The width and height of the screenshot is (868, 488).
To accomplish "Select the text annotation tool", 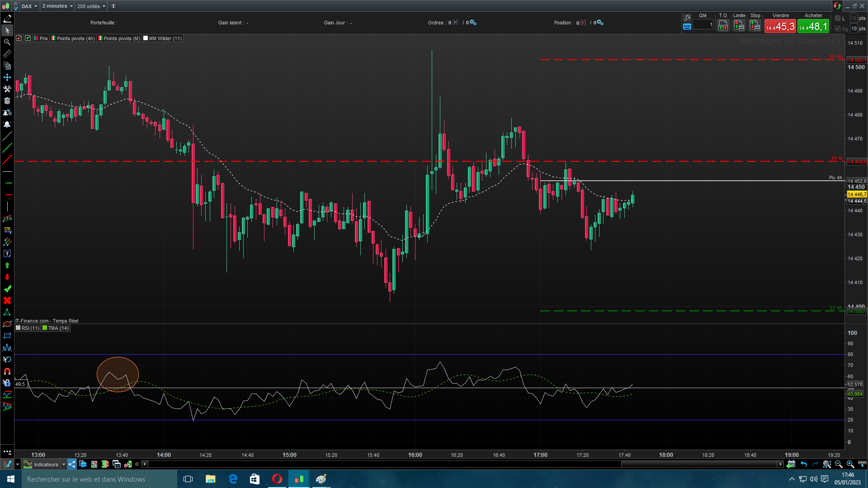I will click(x=7, y=253).
